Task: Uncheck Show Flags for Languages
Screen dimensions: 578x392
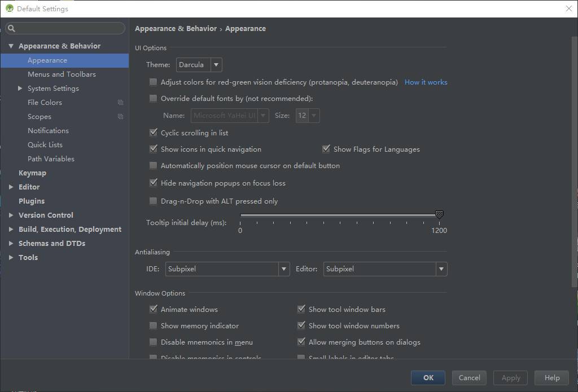Action: (326, 149)
